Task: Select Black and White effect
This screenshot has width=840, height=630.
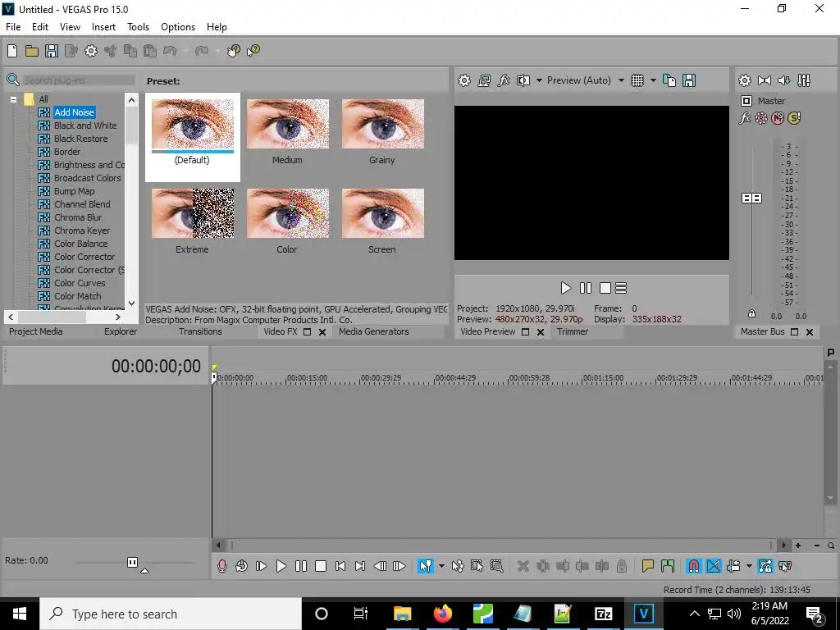Action: coord(85,126)
